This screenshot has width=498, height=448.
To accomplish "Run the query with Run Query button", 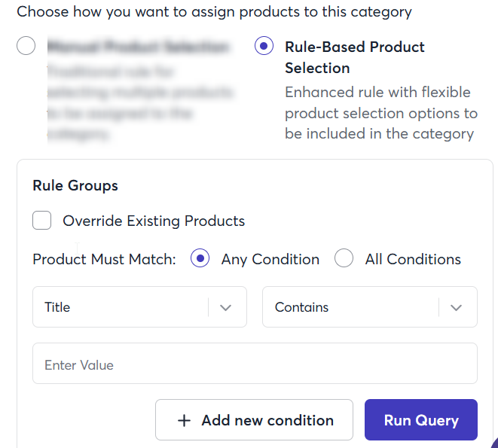I will click(x=421, y=420).
